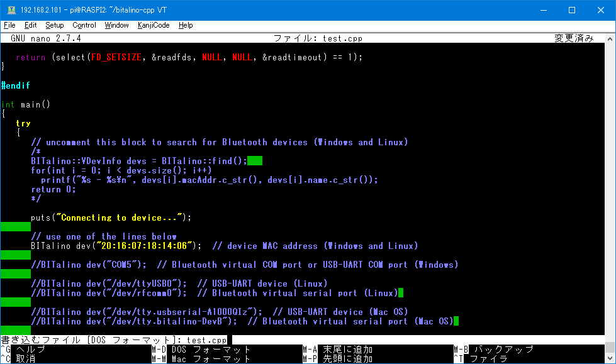The image size is (616, 364).
Task: Click the ^T ファイラ shortcut
Action: (x=481, y=359)
